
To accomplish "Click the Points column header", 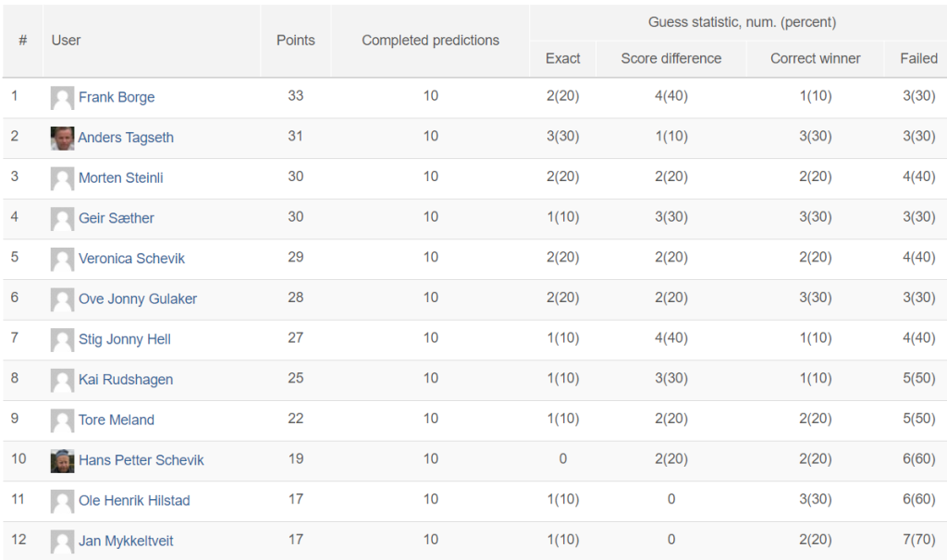I will (295, 41).
